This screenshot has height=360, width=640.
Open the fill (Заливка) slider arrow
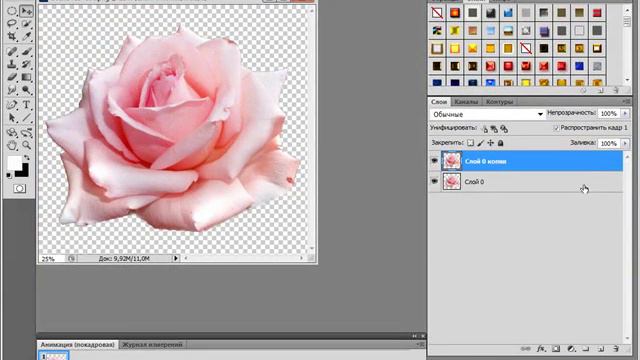pyautogui.click(x=625, y=143)
